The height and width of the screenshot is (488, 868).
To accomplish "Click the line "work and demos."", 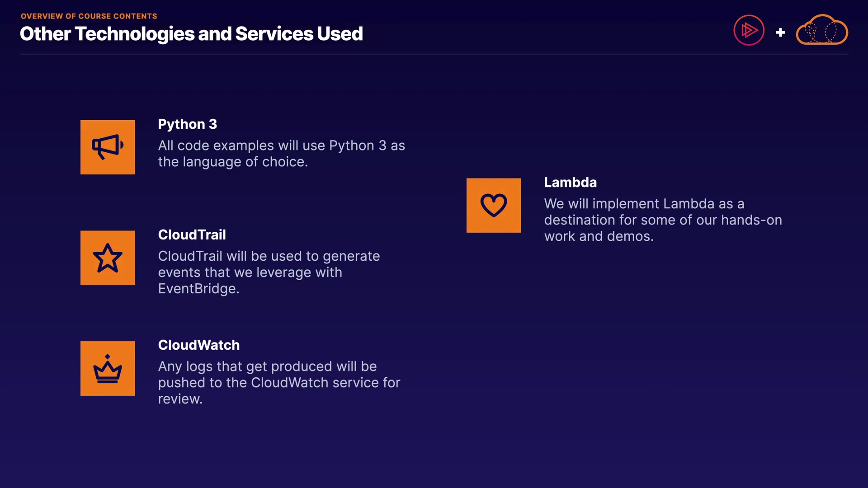I will pyautogui.click(x=599, y=236).
